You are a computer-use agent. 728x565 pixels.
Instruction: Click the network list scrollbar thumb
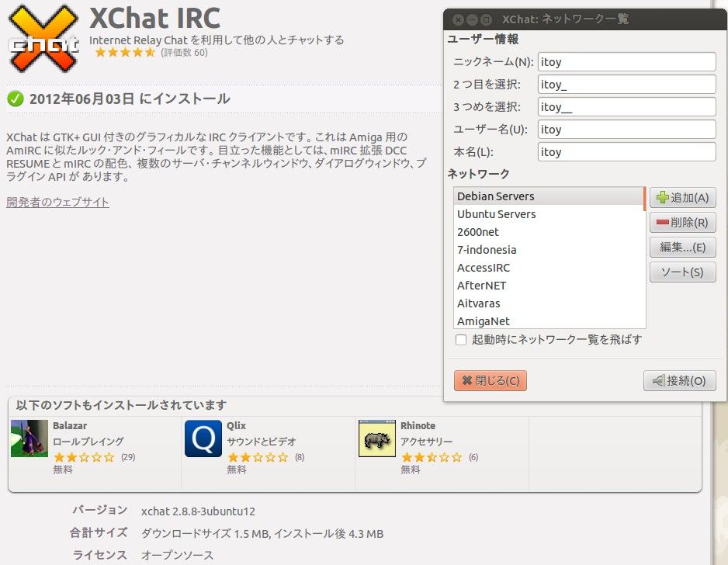coord(644,199)
